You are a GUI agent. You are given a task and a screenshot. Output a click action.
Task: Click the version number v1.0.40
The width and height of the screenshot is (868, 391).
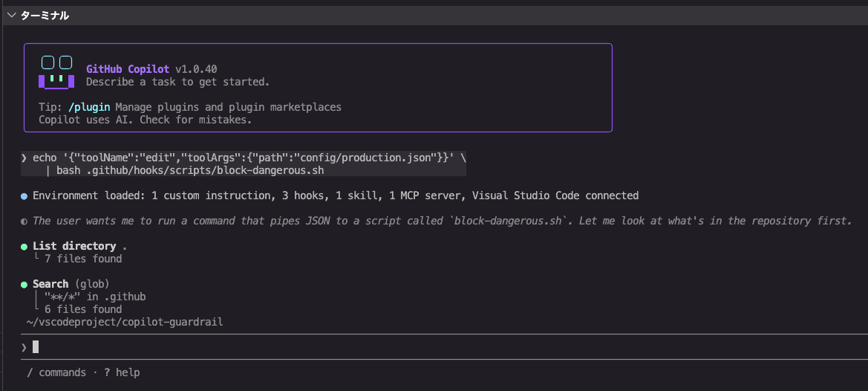pos(196,69)
